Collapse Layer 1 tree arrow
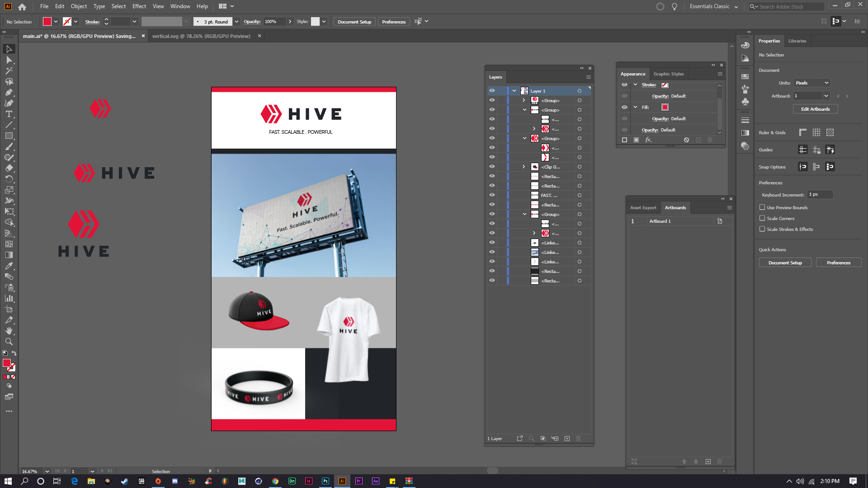This screenshot has width=868, height=488. tap(514, 91)
